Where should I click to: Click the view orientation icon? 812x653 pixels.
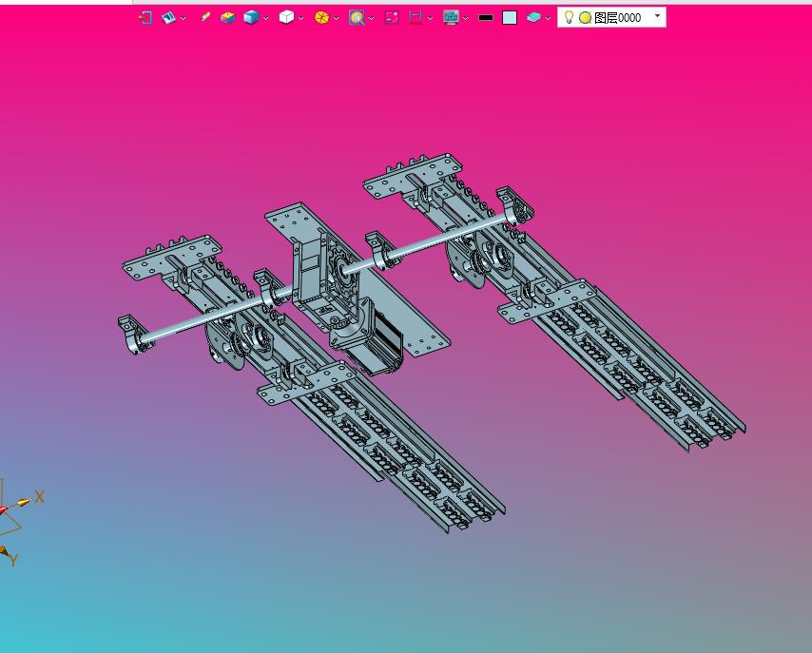168,18
